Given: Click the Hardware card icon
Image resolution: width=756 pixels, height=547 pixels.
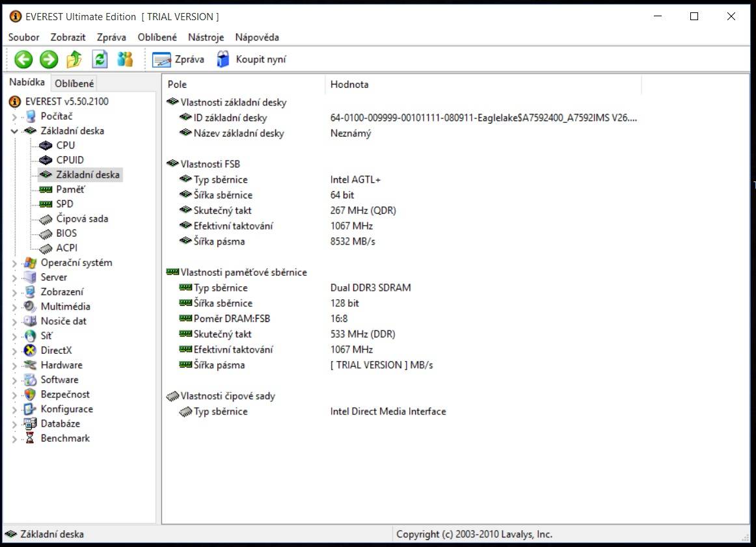Looking at the screenshot, I should [x=30, y=365].
